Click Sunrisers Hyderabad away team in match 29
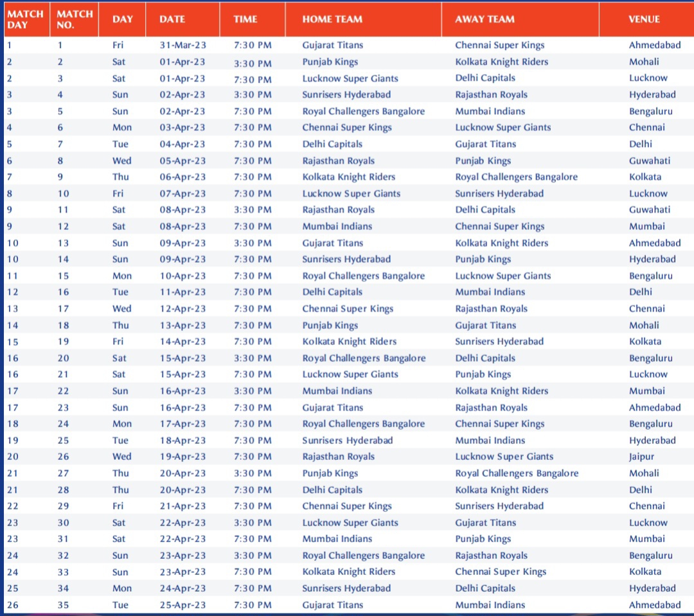The width and height of the screenshot is (694, 616). click(499, 506)
